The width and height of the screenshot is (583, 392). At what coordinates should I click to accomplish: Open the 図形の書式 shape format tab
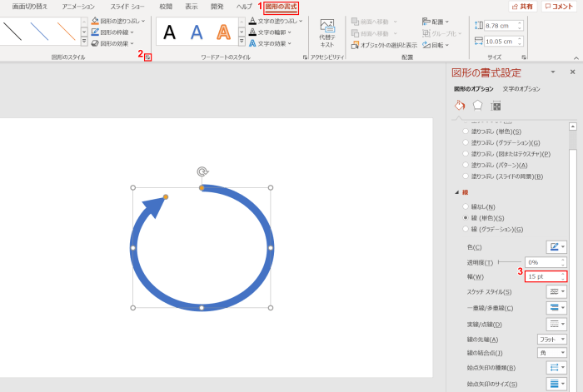point(282,7)
